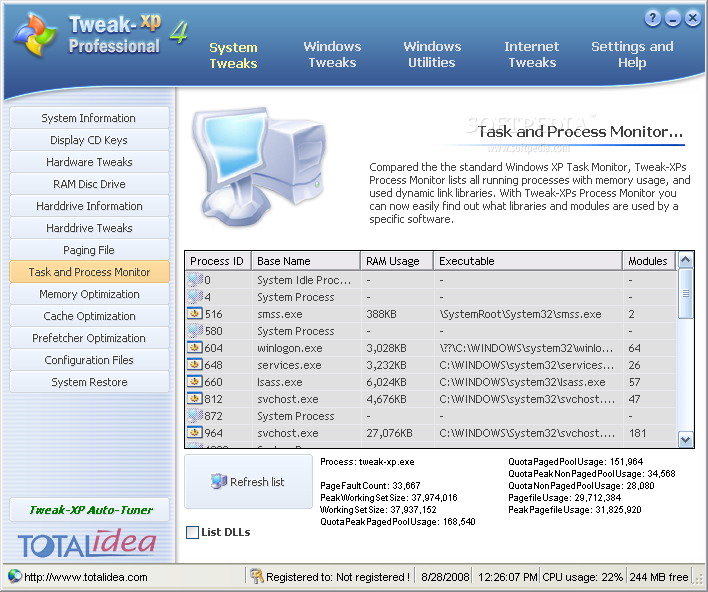Enable the List DLLs checkbox
Viewport: 708px width, 592px height.
pyautogui.click(x=192, y=532)
